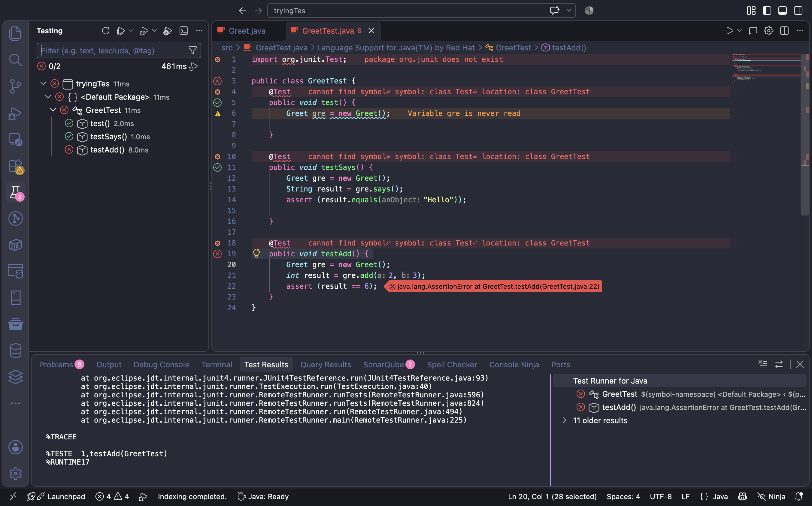Collapse the <Default Package> tree node
This screenshot has width=812, height=506.
[x=48, y=97]
